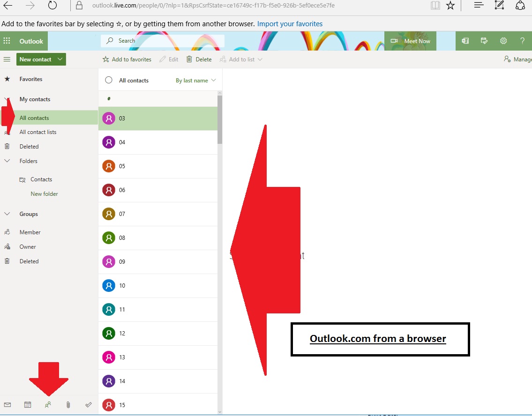
Task: Click the My contacts header
Action: tap(35, 99)
